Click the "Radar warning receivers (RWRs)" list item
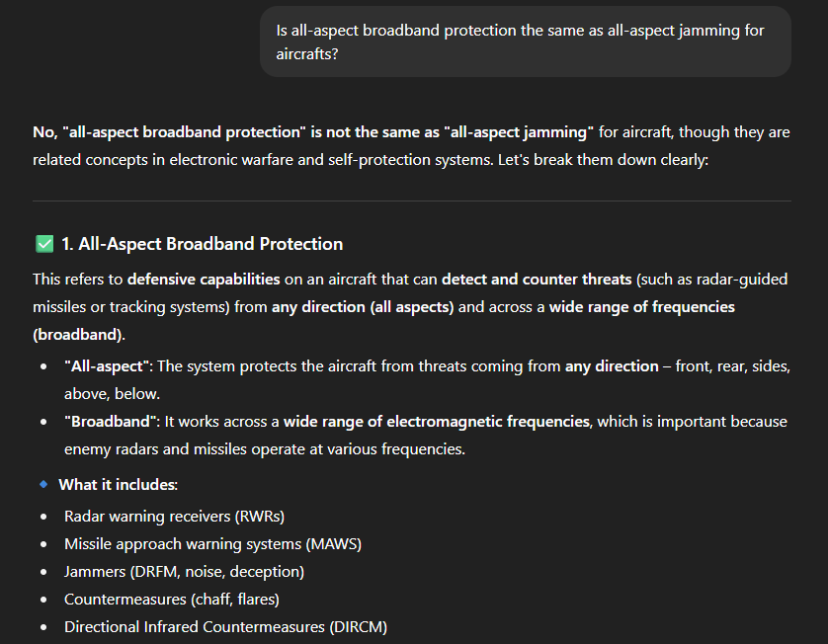The width and height of the screenshot is (828, 644). coord(175,517)
